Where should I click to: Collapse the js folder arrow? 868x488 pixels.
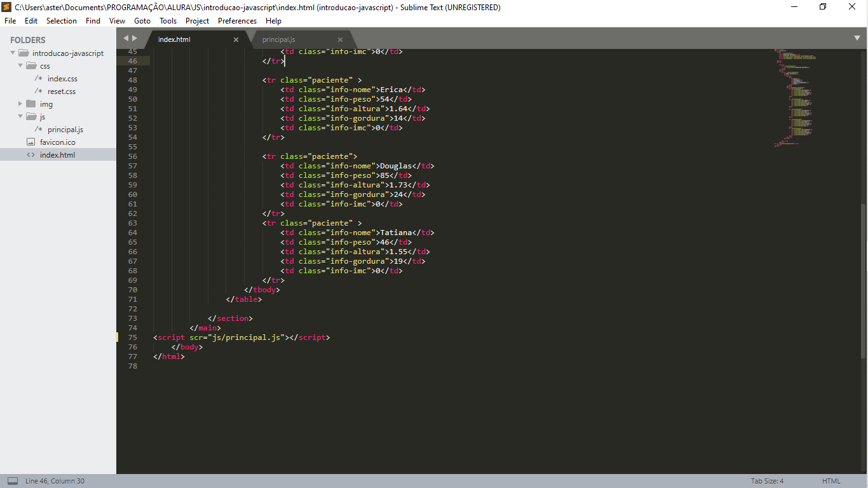point(20,117)
